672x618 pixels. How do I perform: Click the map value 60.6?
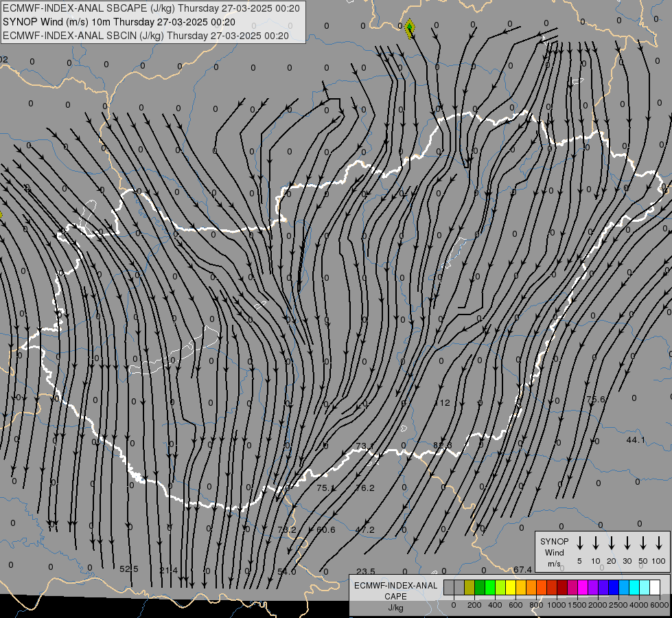pyautogui.click(x=326, y=529)
